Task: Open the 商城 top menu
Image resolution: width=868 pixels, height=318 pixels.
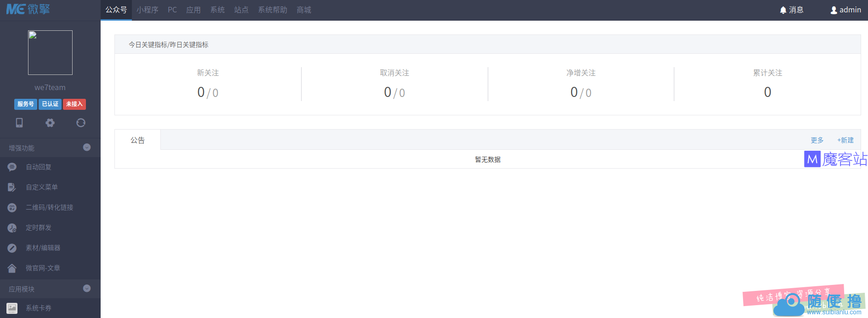Action: point(304,10)
